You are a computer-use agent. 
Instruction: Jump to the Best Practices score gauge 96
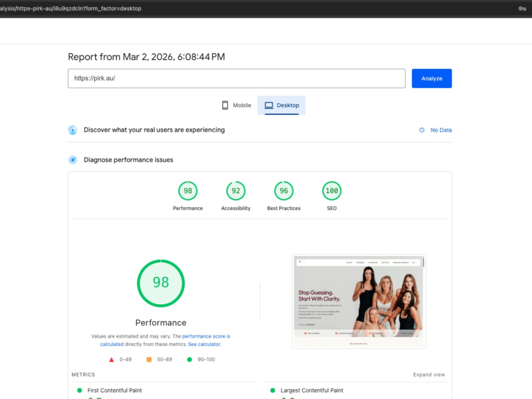click(284, 190)
